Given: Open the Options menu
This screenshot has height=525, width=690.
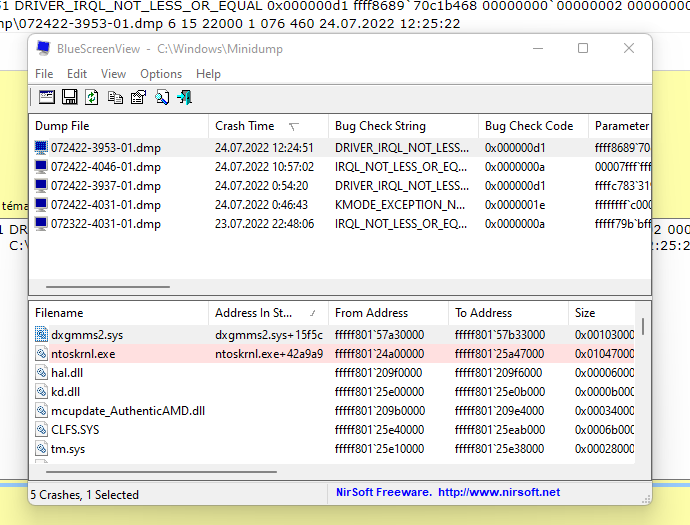Looking at the screenshot, I should point(161,74).
